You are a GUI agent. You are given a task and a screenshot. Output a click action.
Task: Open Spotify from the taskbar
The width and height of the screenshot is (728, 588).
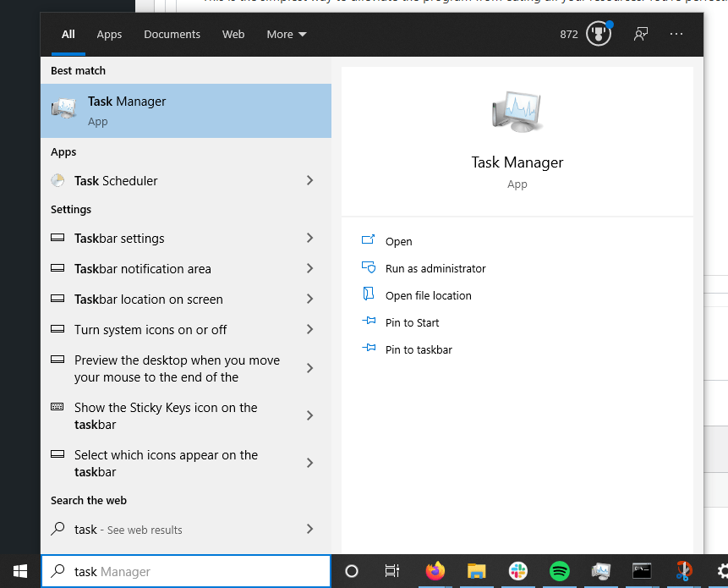point(559,571)
